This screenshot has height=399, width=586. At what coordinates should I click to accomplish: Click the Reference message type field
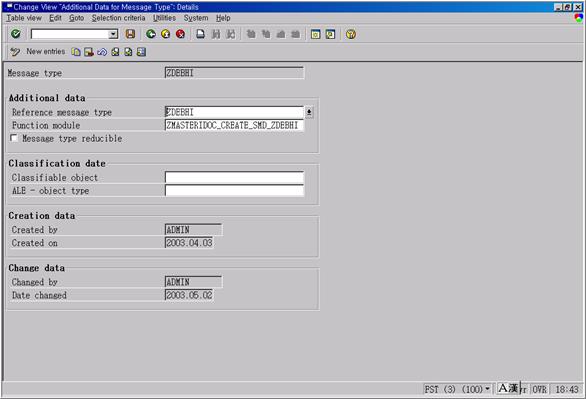click(234, 112)
